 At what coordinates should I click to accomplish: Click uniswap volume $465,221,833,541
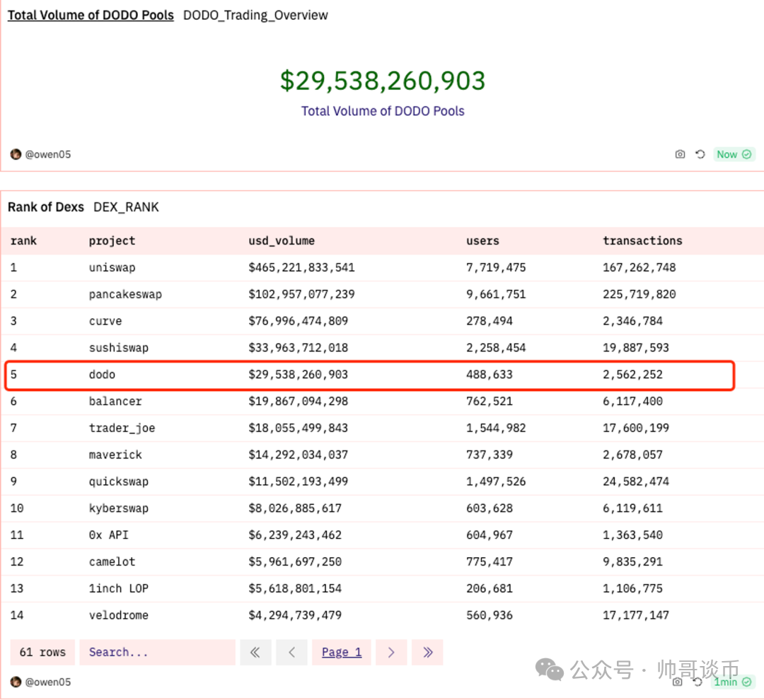[x=301, y=267]
